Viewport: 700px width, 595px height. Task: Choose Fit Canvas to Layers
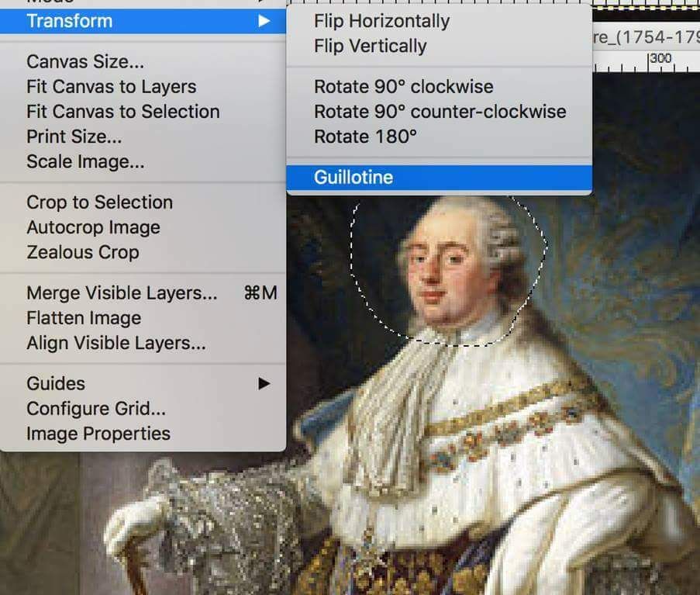143,87
